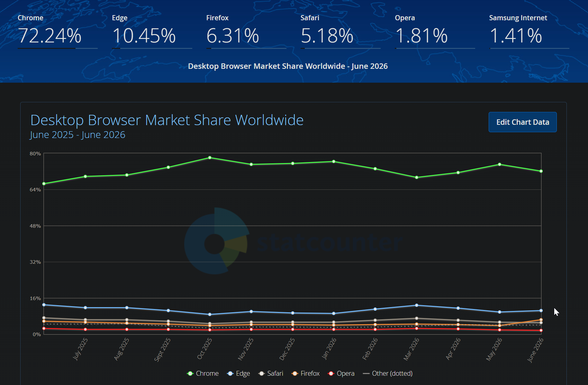
Task: Click Firefox's June 2026 data point
Action: (x=541, y=320)
